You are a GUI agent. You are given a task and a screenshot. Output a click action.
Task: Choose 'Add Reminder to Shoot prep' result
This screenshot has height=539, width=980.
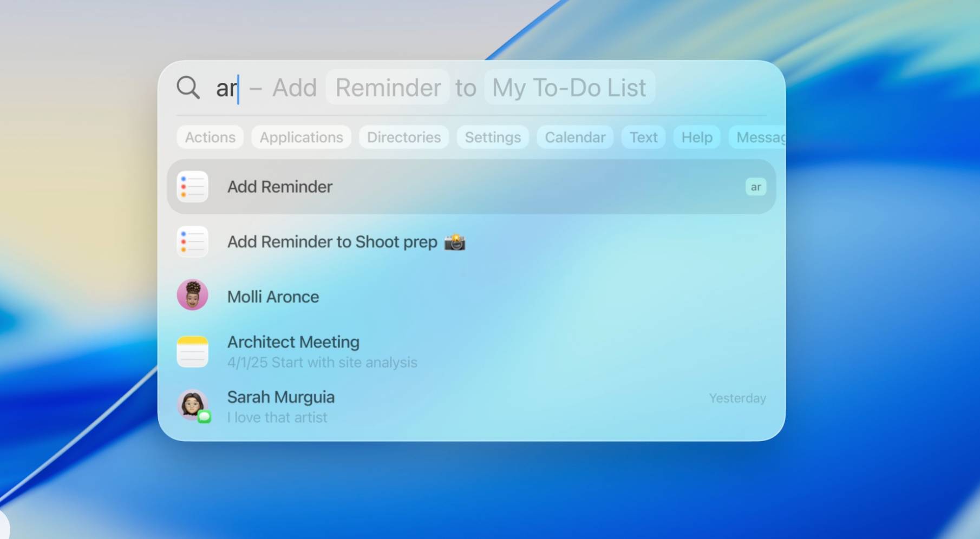471,241
